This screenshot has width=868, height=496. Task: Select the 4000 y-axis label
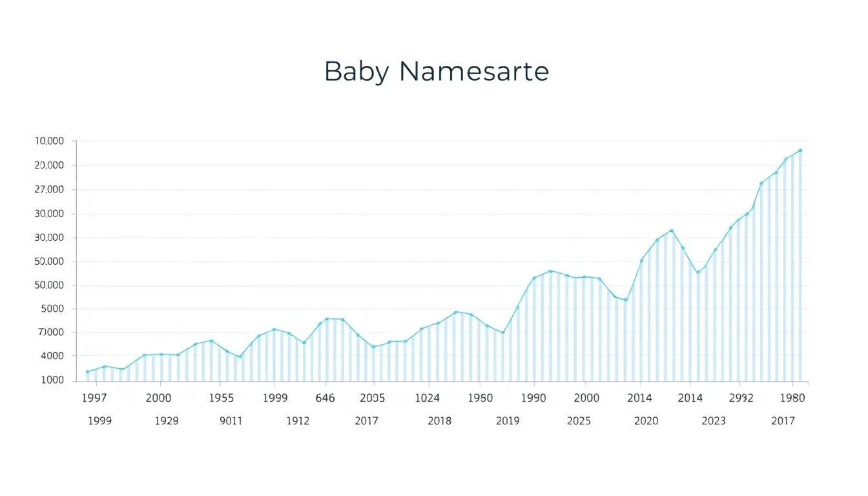[x=52, y=356]
